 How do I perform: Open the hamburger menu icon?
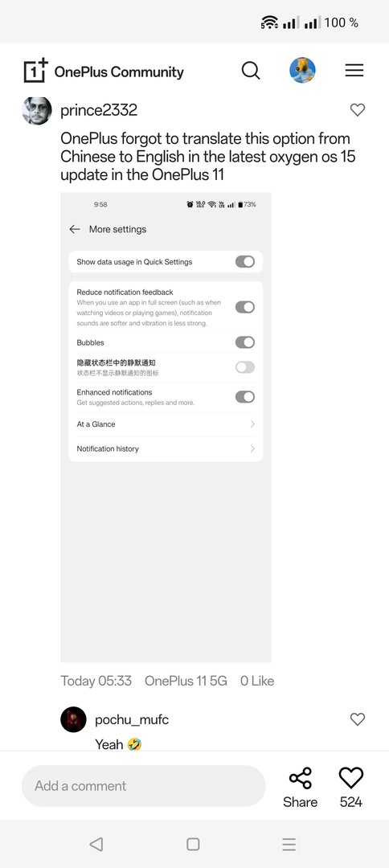[x=354, y=70]
